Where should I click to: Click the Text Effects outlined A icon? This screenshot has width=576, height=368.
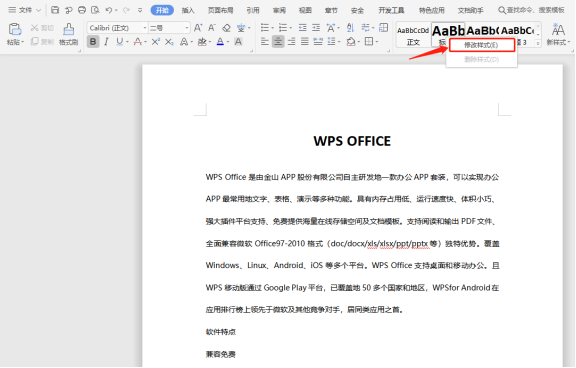pos(184,42)
